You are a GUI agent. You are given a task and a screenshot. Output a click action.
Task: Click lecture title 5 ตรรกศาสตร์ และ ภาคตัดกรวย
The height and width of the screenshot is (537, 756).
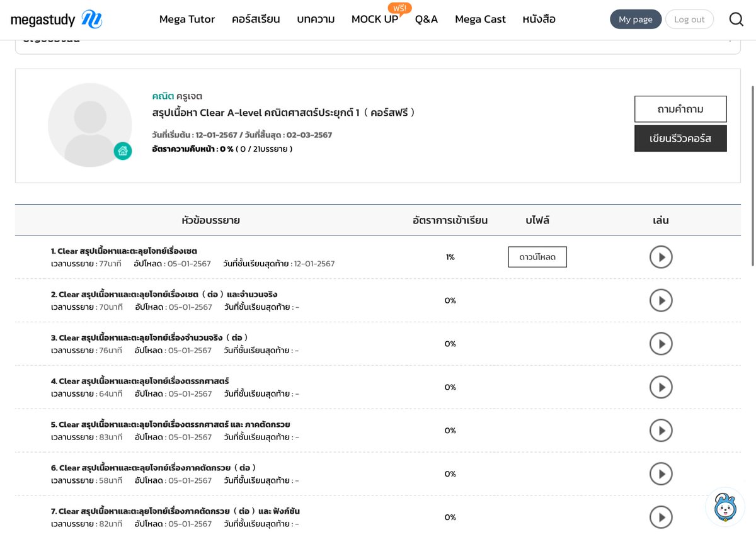tap(171, 424)
